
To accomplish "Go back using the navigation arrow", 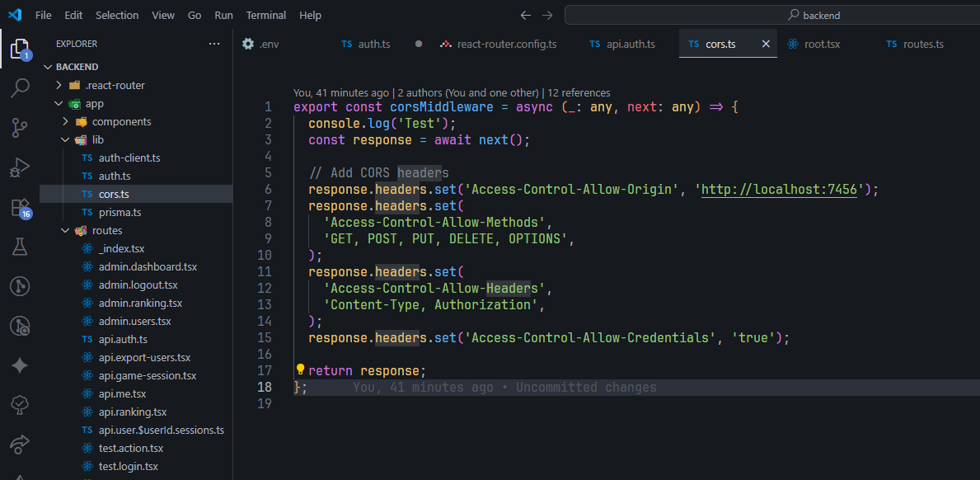I will point(526,15).
